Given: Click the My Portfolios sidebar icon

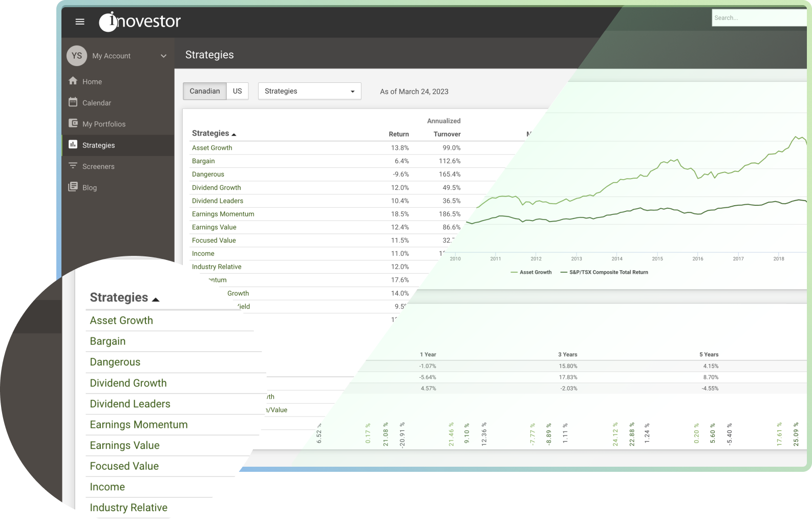Looking at the screenshot, I should (x=73, y=123).
